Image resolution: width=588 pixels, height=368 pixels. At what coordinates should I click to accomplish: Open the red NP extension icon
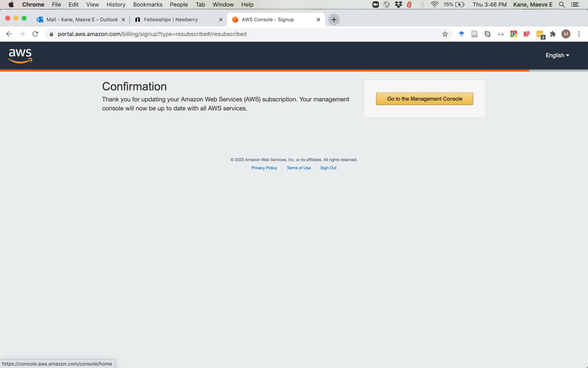coord(526,34)
